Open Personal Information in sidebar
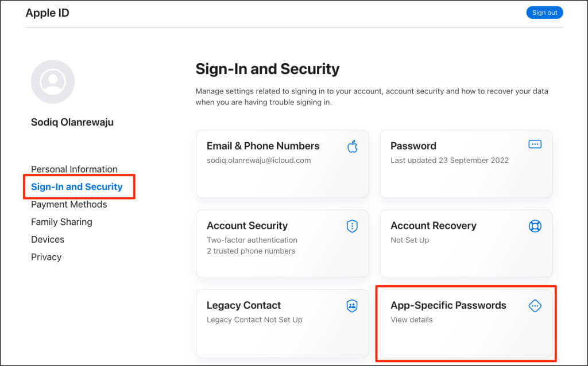This screenshot has width=588, height=366. click(74, 169)
